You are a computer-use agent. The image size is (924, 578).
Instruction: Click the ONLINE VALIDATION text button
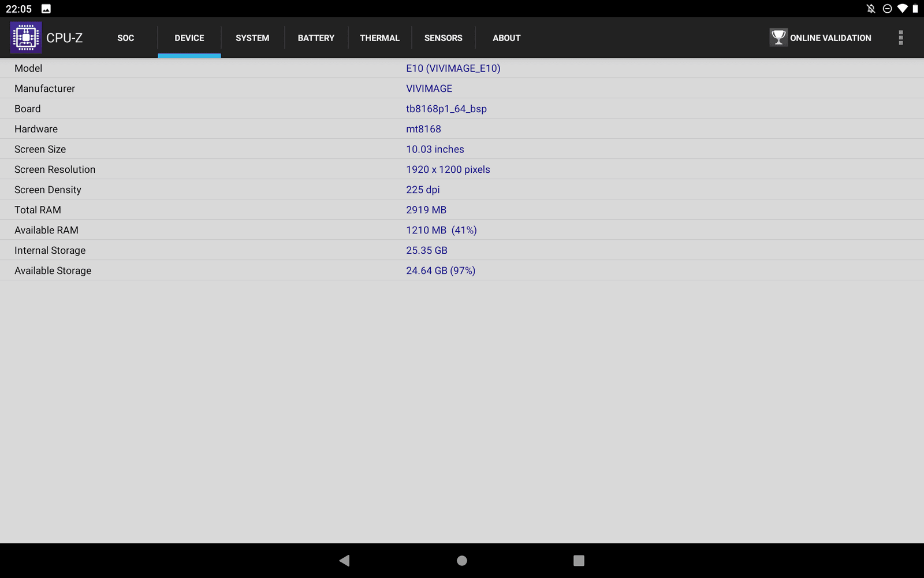click(830, 38)
